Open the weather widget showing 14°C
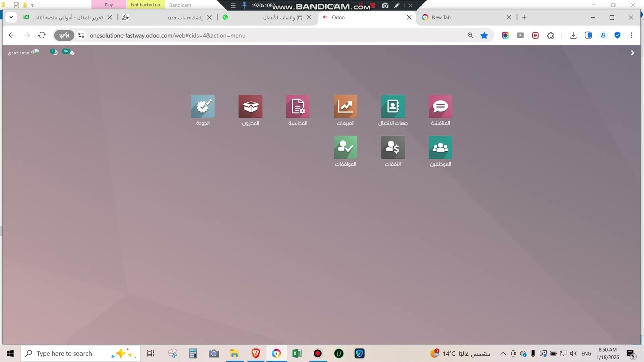This screenshot has width=644, height=362. pos(460,353)
